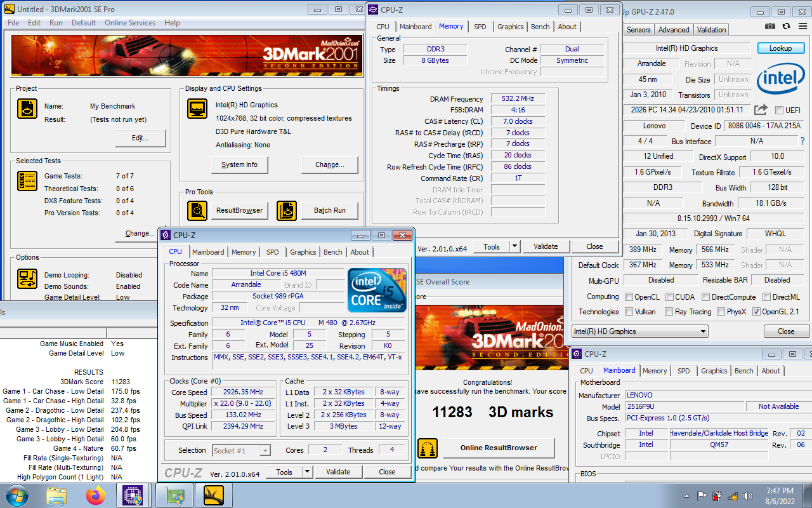Expand the Tools arrow in front CPU-Z window
The width and height of the screenshot is (812, 508).
(x=308, y=472)
